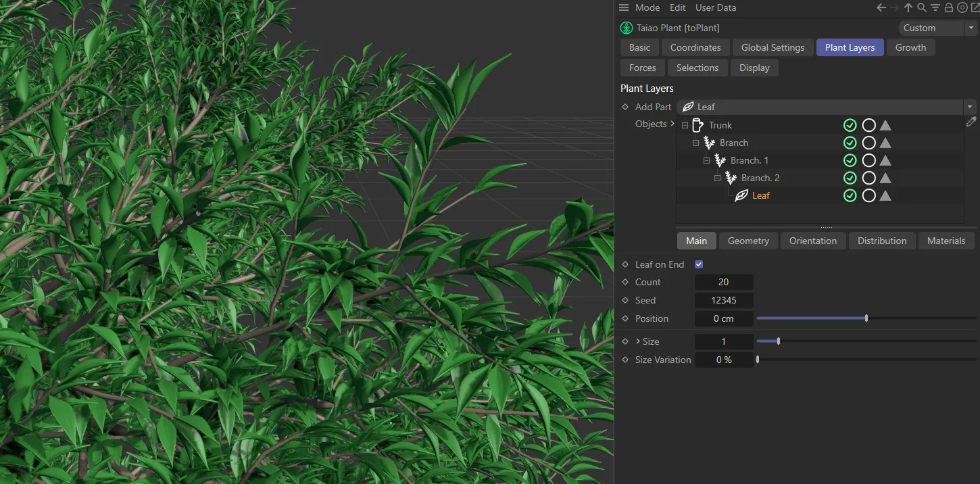Open the Mode menu
This screenshot has height=484, width=980.
click(x=647, y=7)
